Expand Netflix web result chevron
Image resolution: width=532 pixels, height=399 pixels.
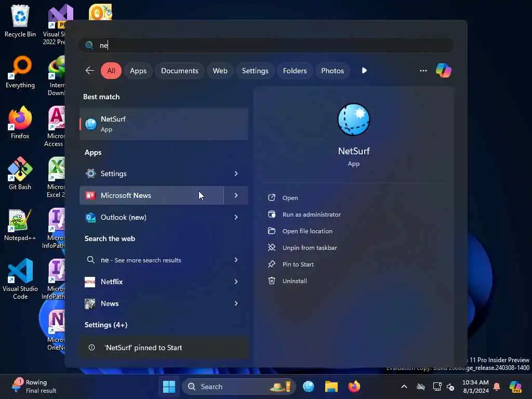click(236, 282)
